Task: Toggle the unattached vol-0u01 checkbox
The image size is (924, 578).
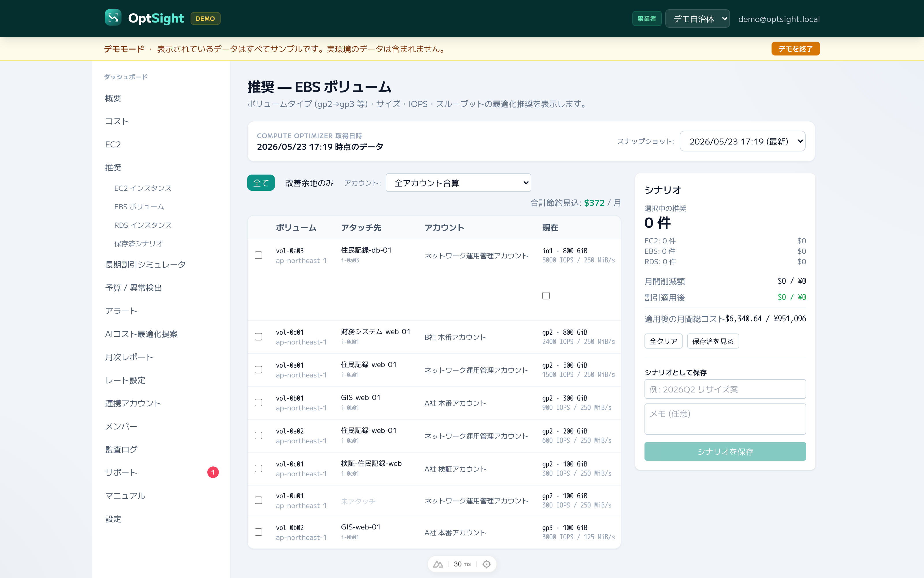Action: pyautogui.click(x=258, y=500)
